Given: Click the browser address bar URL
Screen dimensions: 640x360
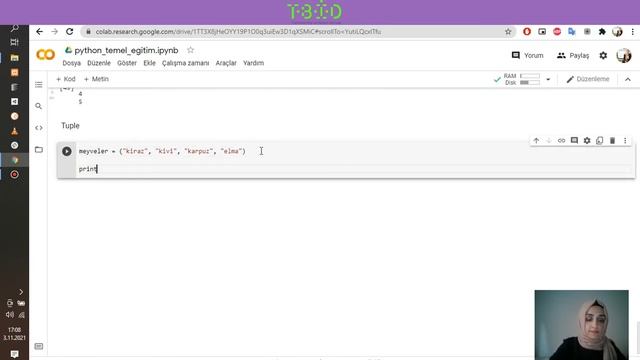Looking at the screenshot, I should tap(238, 31).
